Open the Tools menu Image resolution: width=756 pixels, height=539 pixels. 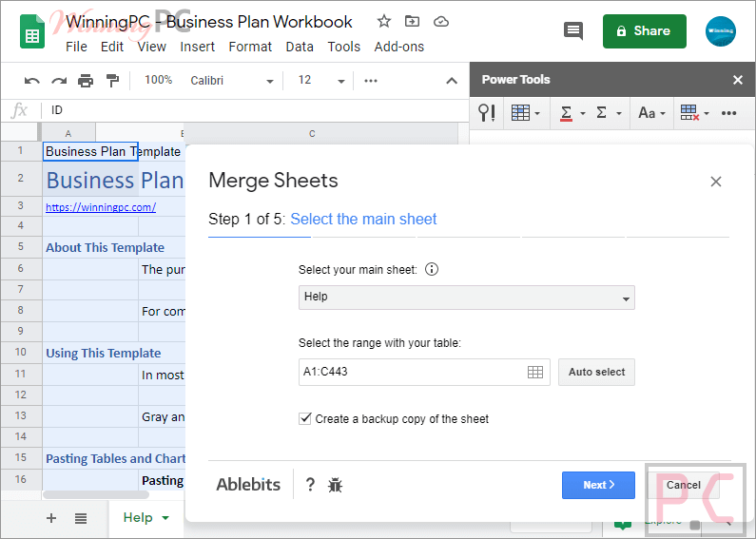[344, 47]
